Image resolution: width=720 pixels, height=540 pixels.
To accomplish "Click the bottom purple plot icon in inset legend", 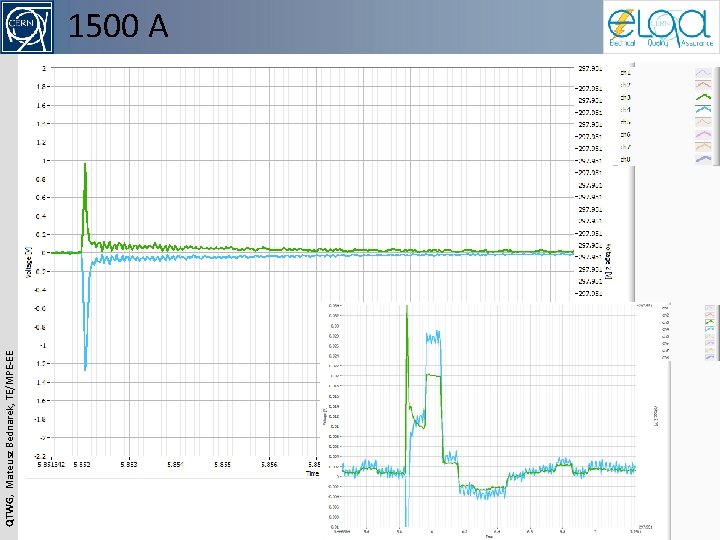I will click(710, 357).
